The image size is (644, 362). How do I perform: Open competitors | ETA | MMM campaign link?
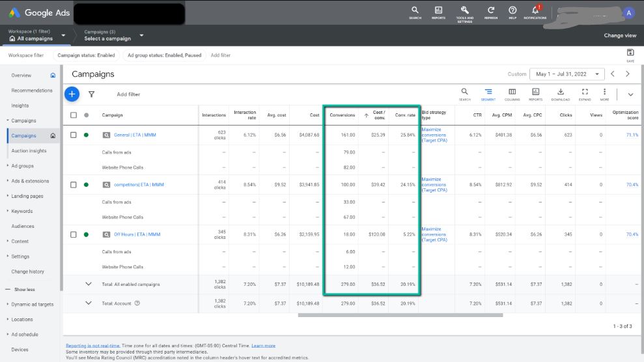[x=139, y=185]
